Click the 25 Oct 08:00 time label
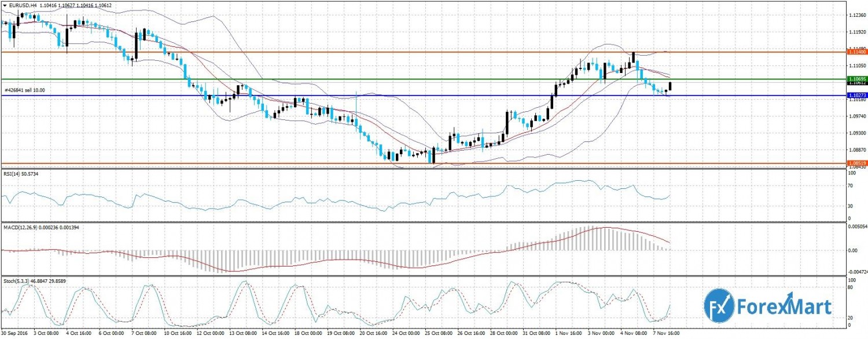This screenshot has width=868, height=339. [439, 334]
